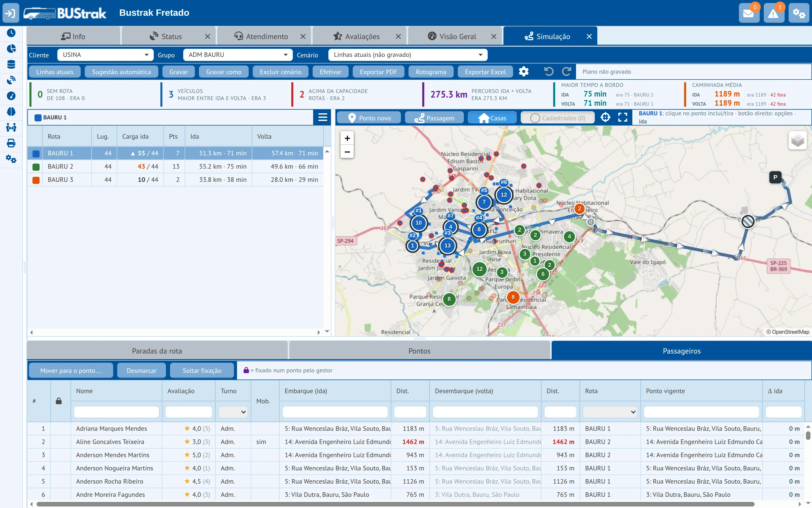Open the Turno filter dropdown
Viewport: 812px width, 508px height.
pos(233,412)
